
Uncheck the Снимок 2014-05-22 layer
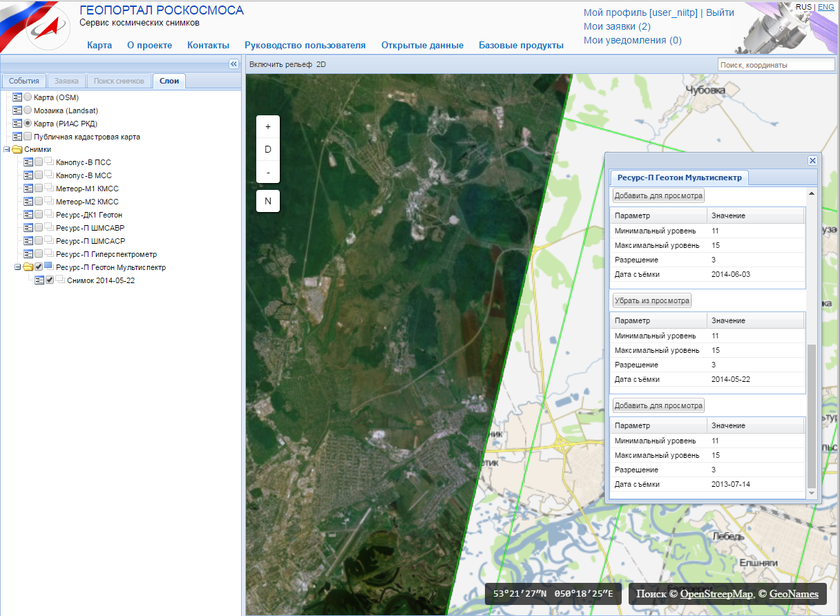(x=50, y=280)
